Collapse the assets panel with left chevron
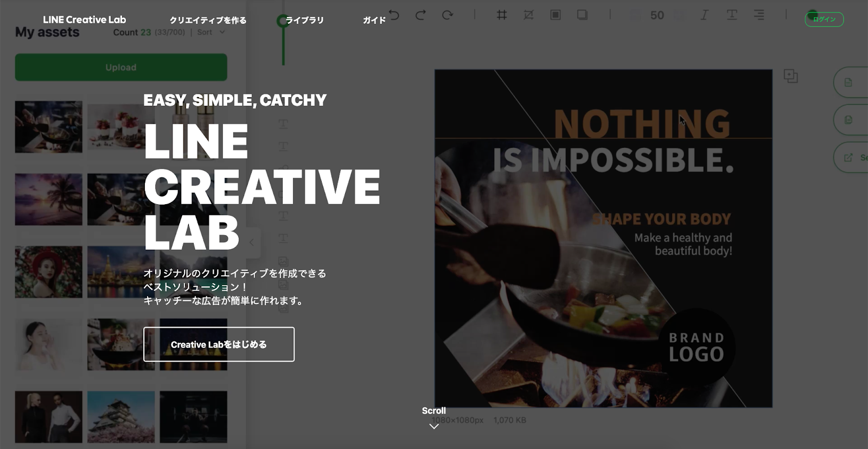 [x=252, y=243]
